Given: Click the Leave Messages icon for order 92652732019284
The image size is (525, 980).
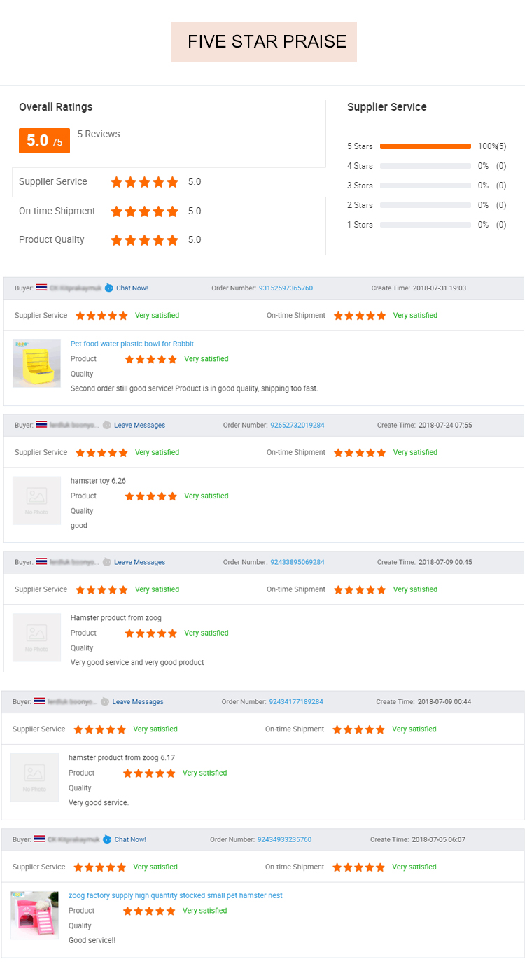Looking at the screenshot, I should 106,425.
